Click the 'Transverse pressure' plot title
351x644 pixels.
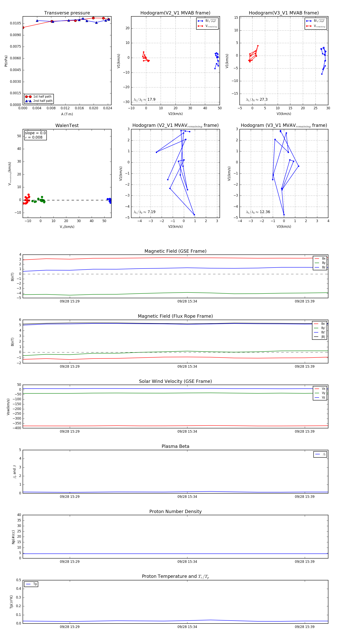(67, 13)
